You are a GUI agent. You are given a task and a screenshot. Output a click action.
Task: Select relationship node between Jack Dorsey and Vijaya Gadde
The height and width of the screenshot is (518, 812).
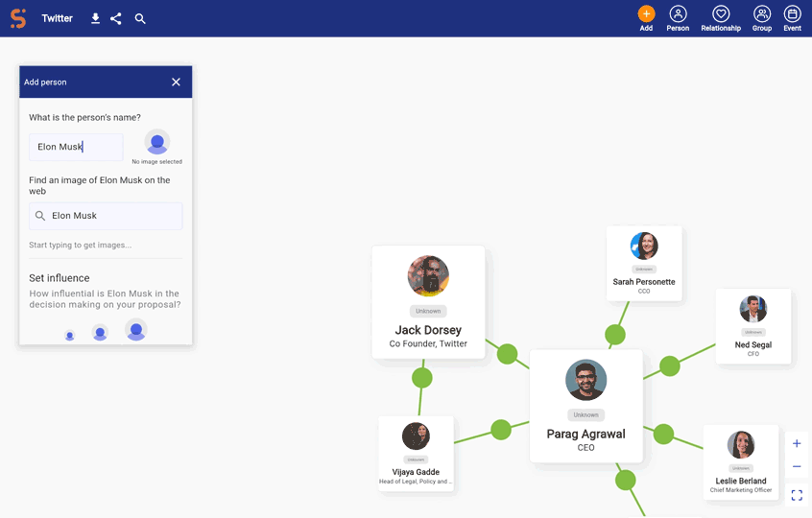tap(422, 378)
